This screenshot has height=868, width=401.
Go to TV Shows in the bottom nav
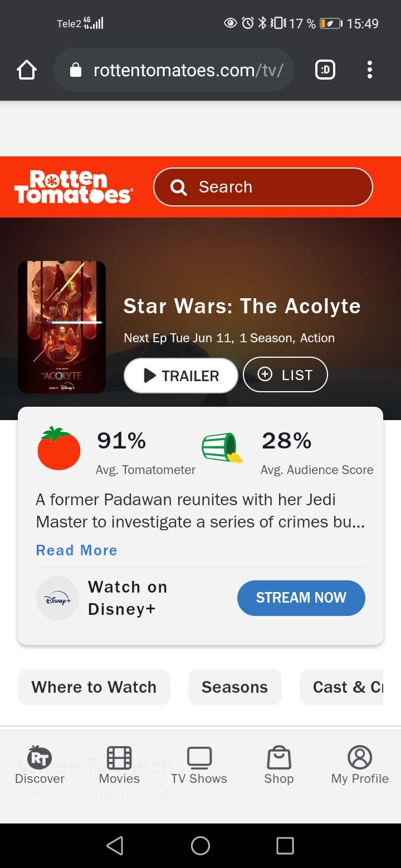tap(199, 765)
